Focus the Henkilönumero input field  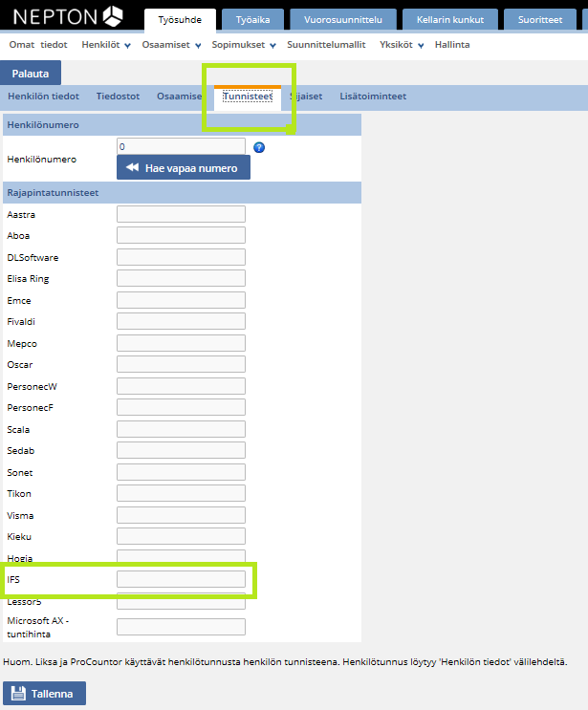point(182,147)
